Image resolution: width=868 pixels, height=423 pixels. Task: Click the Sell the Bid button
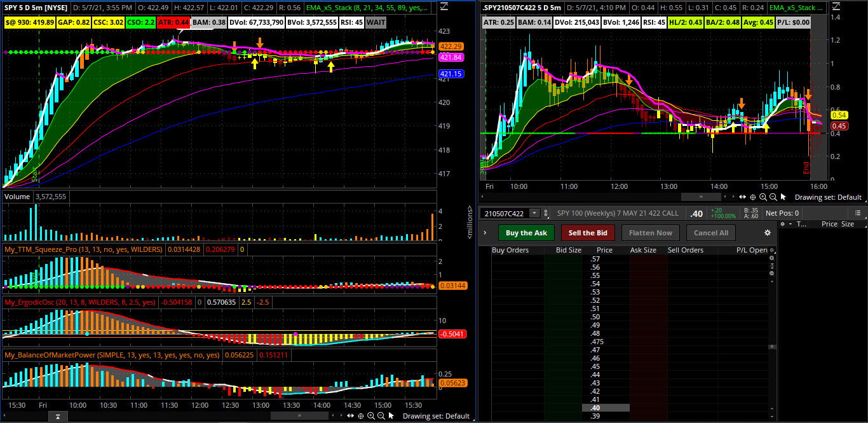(588, 233)
